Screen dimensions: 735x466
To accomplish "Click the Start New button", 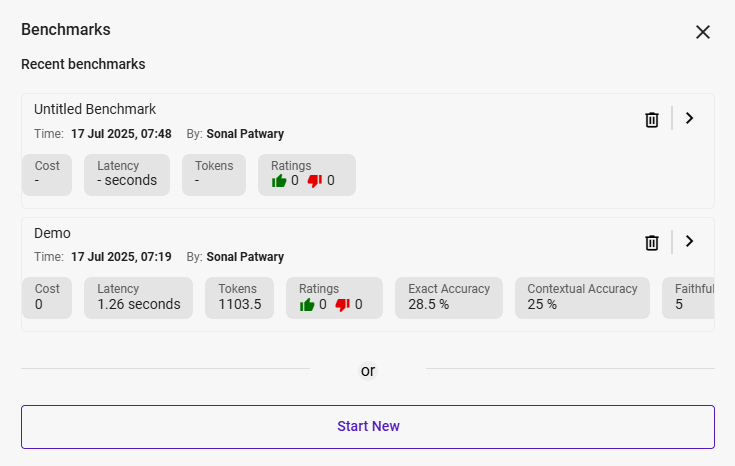I will [x=368, y=426].
